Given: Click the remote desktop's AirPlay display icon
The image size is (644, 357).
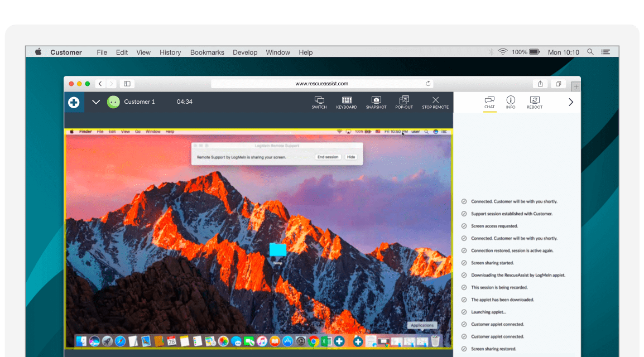Looking at the screenshot, I should pyautogui.click(x=348, y=132).
